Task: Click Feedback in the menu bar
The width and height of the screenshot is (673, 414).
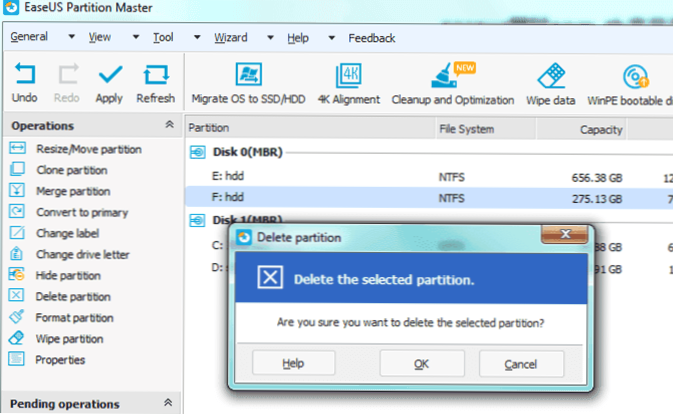Action: 372,38
